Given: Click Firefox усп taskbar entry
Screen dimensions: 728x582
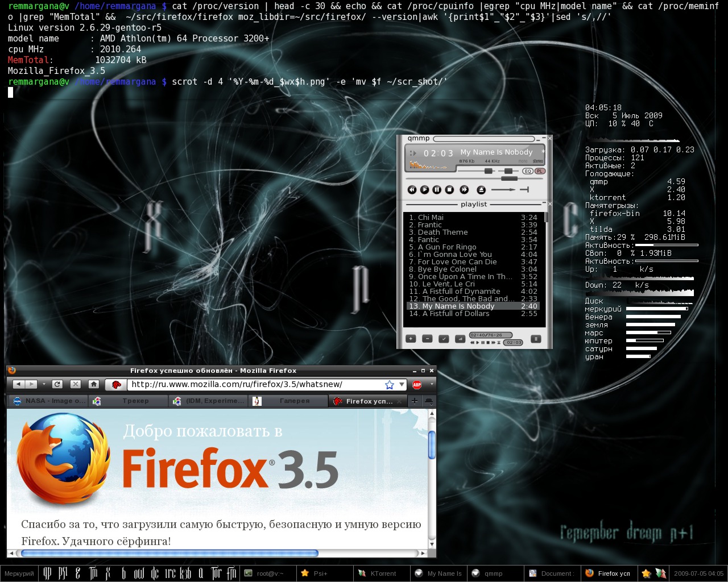Looking at the screenshot, I should (x=609, y=573).
